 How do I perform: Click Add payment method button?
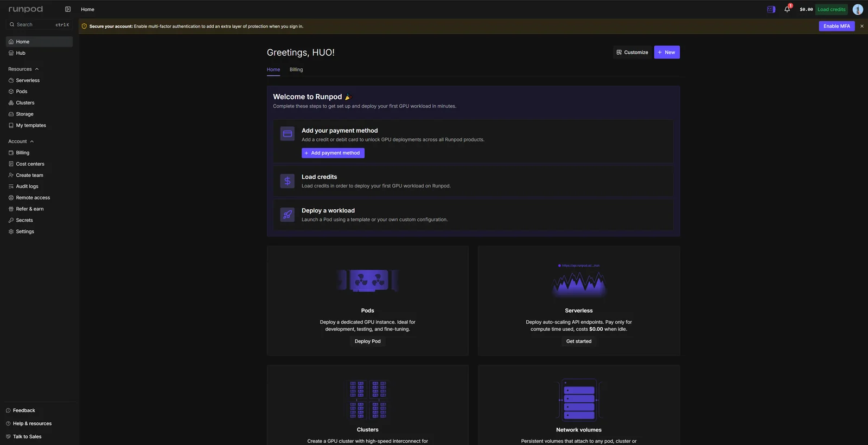point(333,153)
